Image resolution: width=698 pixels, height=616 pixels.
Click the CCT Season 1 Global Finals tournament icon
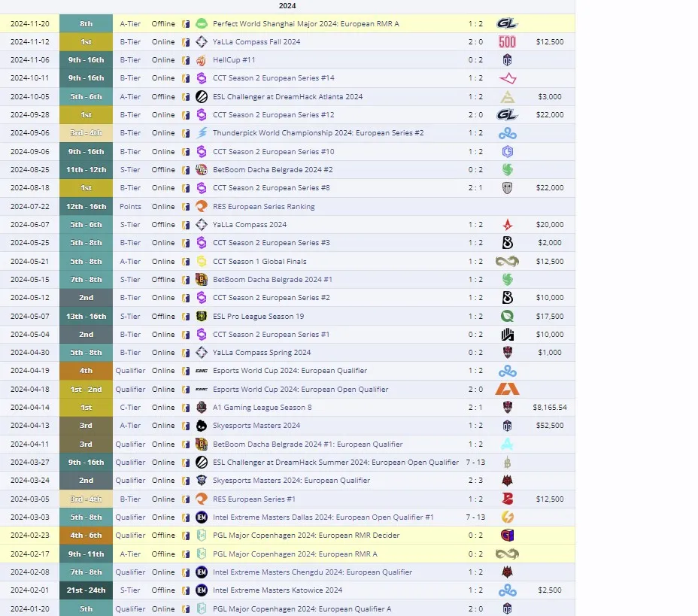point(202,261)
